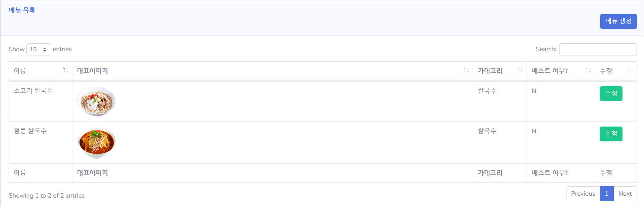This screenshot has height=207, width=644.
Task: Select page 1 in pagination
Action: click(607, 194)
